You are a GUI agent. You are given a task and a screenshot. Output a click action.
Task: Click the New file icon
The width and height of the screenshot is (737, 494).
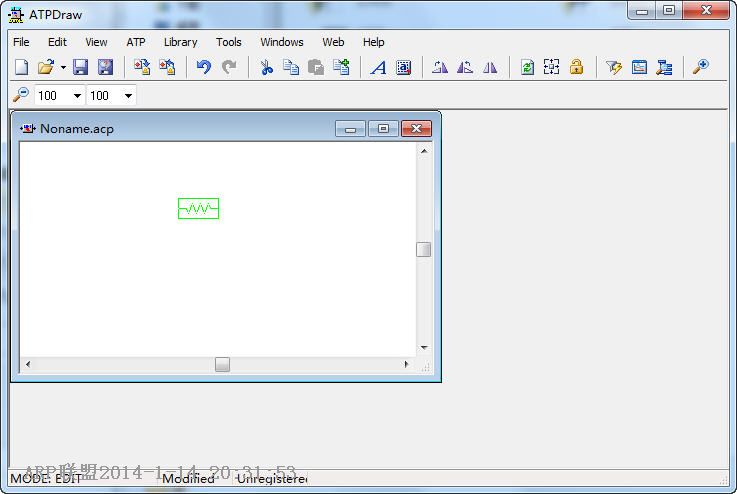pyautogui.click(x=21, y=67)
